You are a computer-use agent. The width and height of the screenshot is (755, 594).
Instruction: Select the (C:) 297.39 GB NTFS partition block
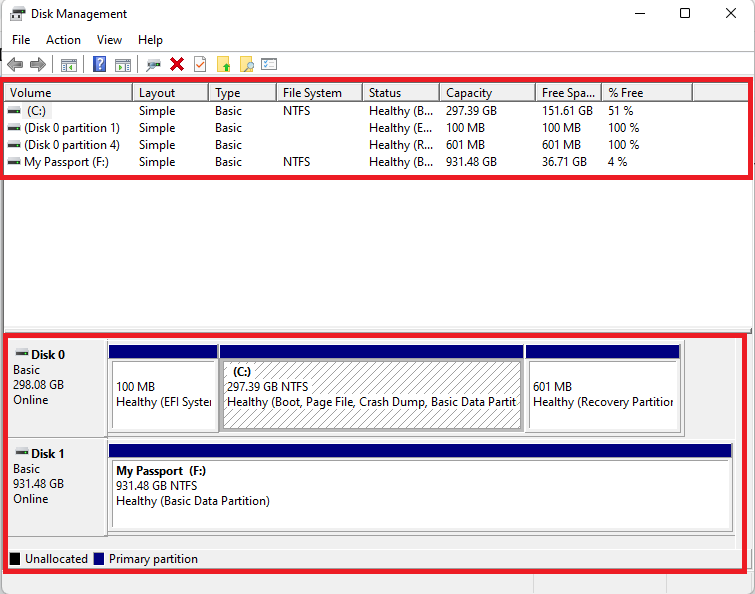coord(372,388)
